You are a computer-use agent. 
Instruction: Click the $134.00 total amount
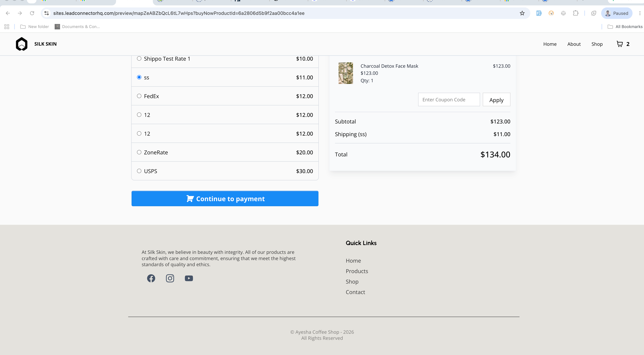pos(495,155)
